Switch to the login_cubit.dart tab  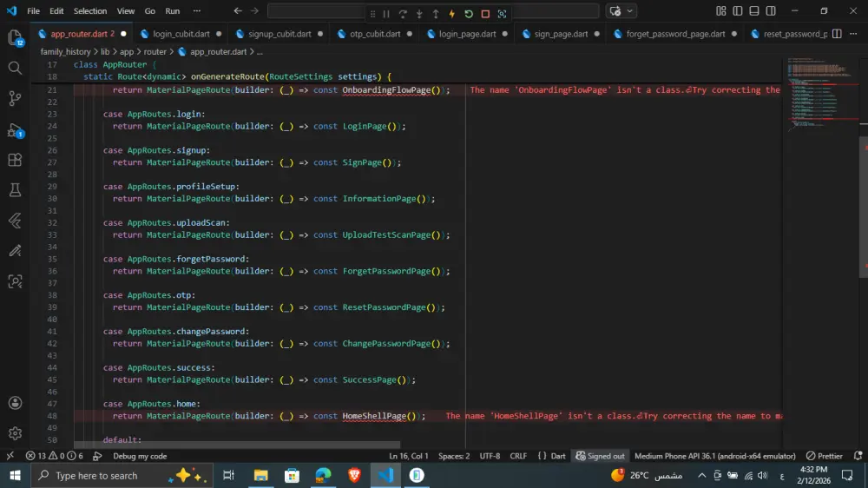[x=181, y=34]
